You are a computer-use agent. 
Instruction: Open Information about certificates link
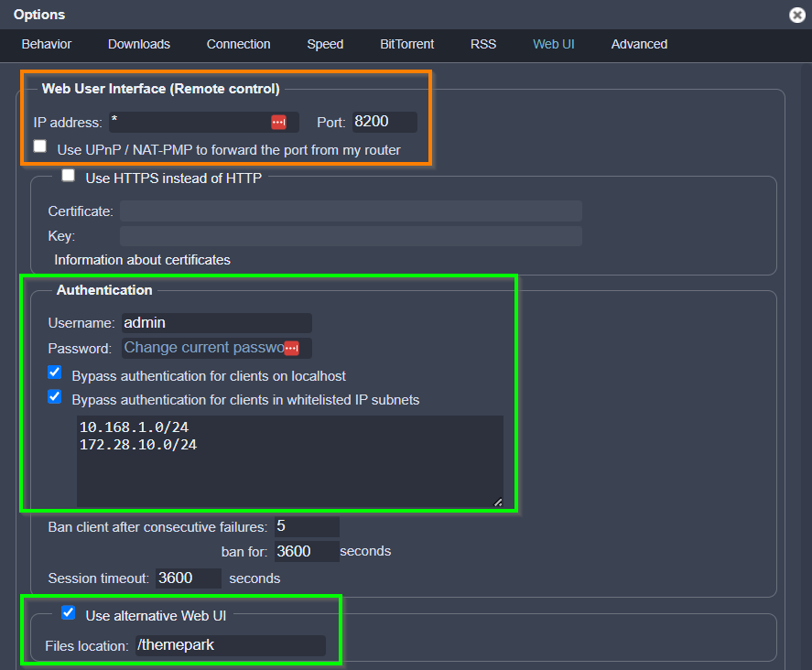click(142, 260)
